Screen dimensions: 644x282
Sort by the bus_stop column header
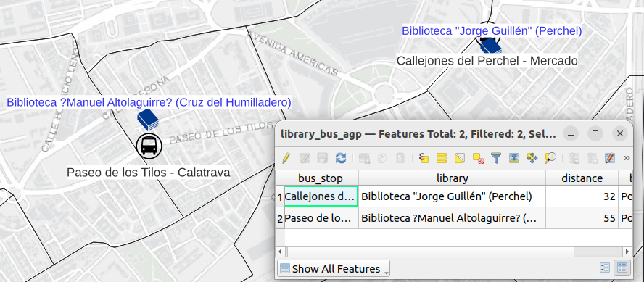(x=321, y=178)
